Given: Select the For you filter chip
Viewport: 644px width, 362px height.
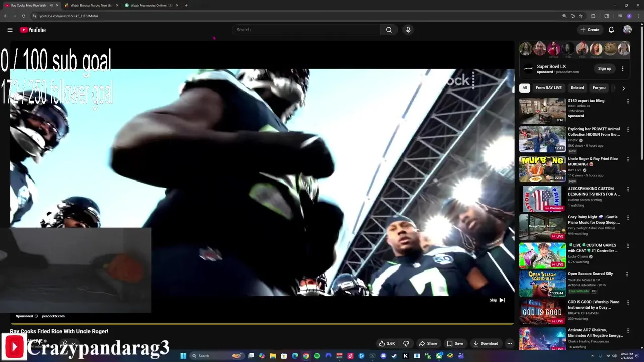Looking at the screenshot, I should pyautogui.click(x=599, y=88).
